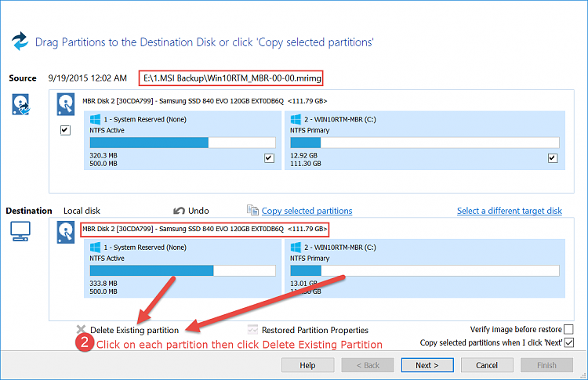
Task: Click the source image path Win10RTM_MBR-00-00.mrimg
Action: coord(232,78)
